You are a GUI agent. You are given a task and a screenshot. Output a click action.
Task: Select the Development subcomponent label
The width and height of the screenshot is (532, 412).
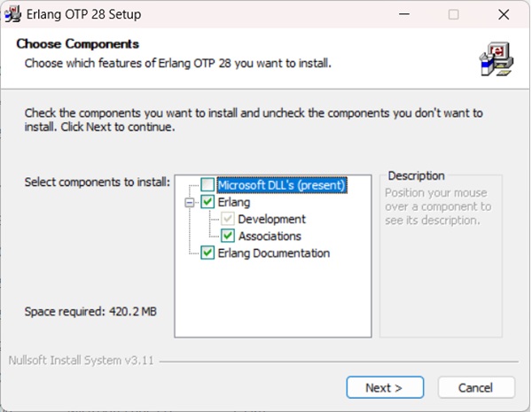point(271,219)
